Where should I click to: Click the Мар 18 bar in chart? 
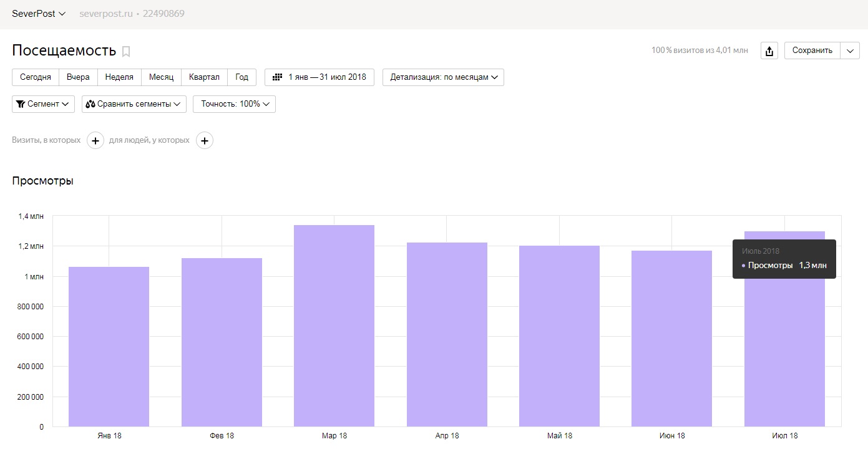[334, 325]
